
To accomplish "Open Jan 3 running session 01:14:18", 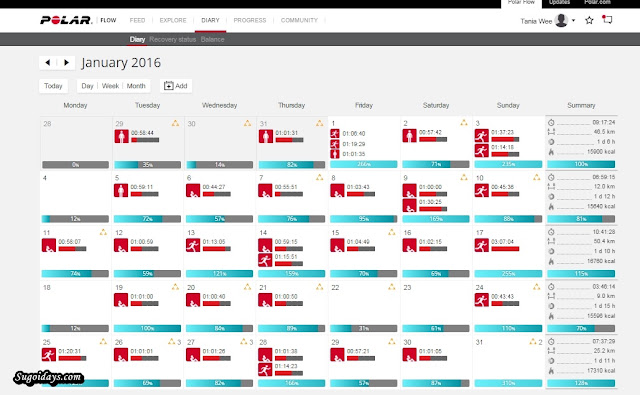I will [x=482, y=151].
